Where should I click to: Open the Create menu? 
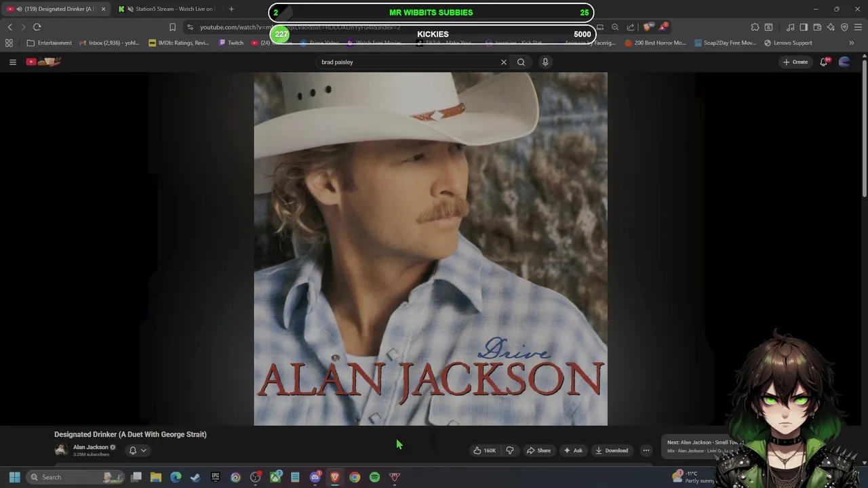[795, 62]
